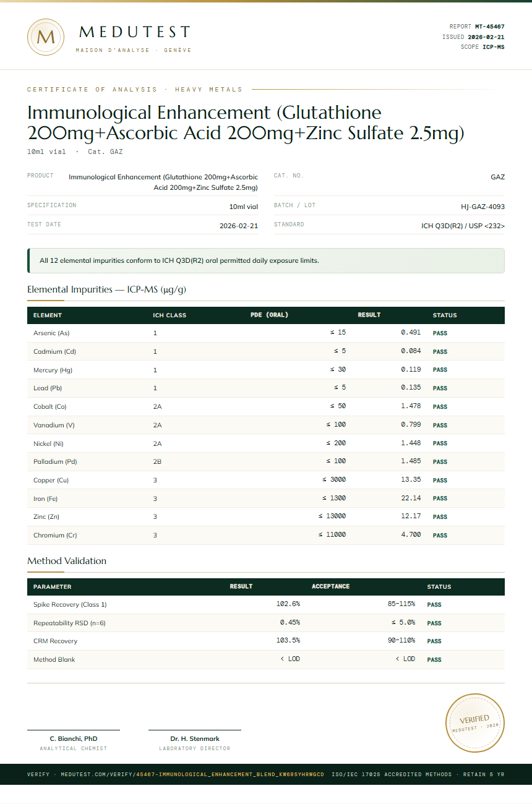The height and width of the screenshot is (804, 532).
Task: Select the Mercury (Hg) row label
Action: [x=53, y=370]
